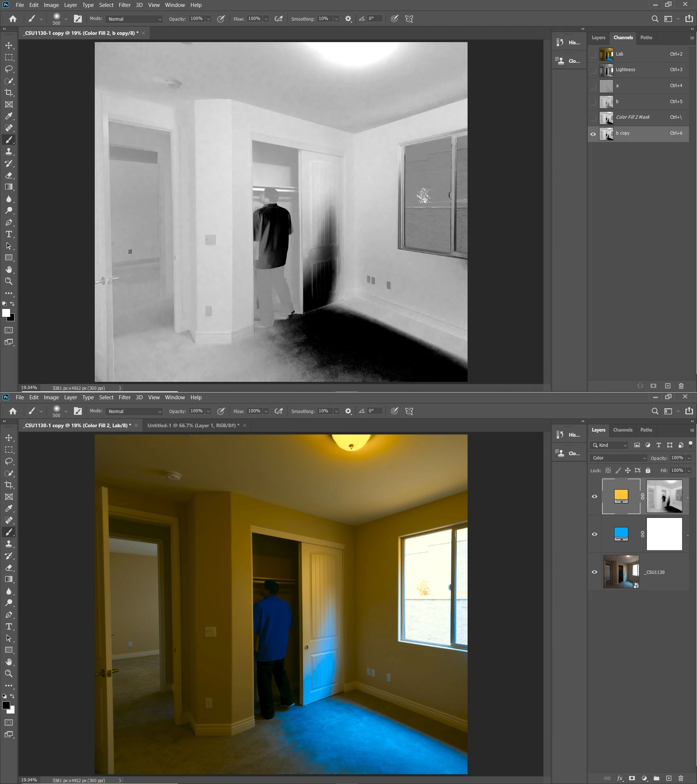Hide the _CSU1130 layer
The image size is (697, 784).
coord(594,572)
